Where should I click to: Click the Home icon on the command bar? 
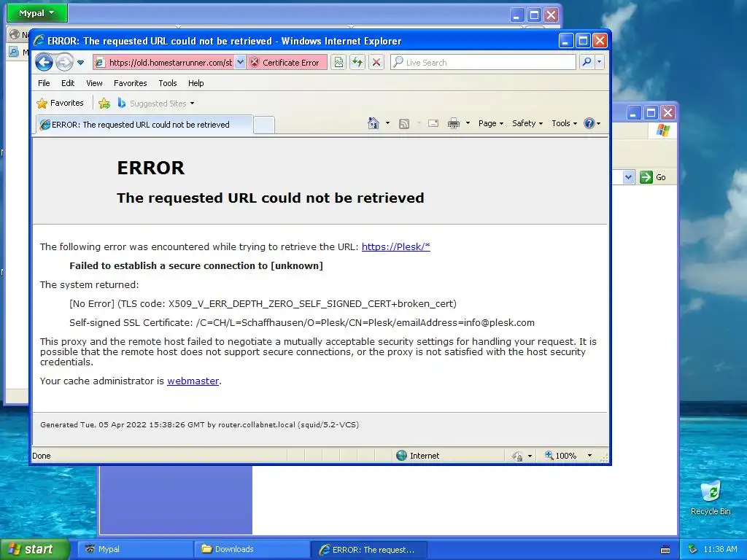click(x=373, y=123)
